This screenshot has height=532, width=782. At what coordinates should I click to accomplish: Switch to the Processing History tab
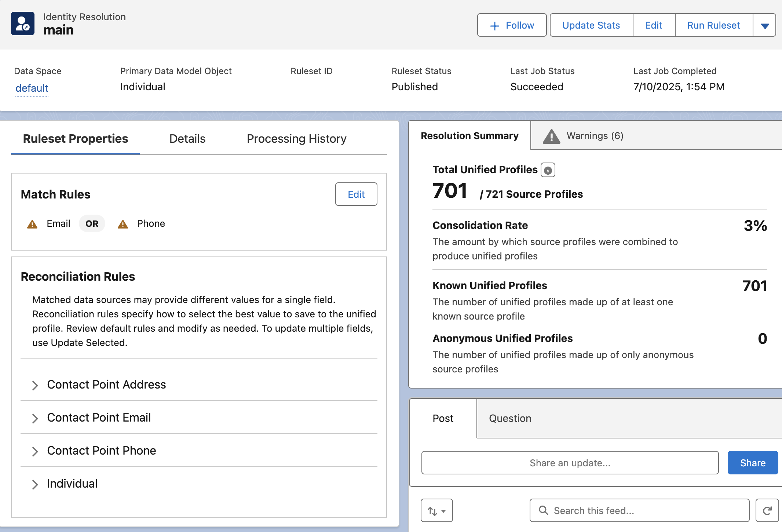(296, 139)
